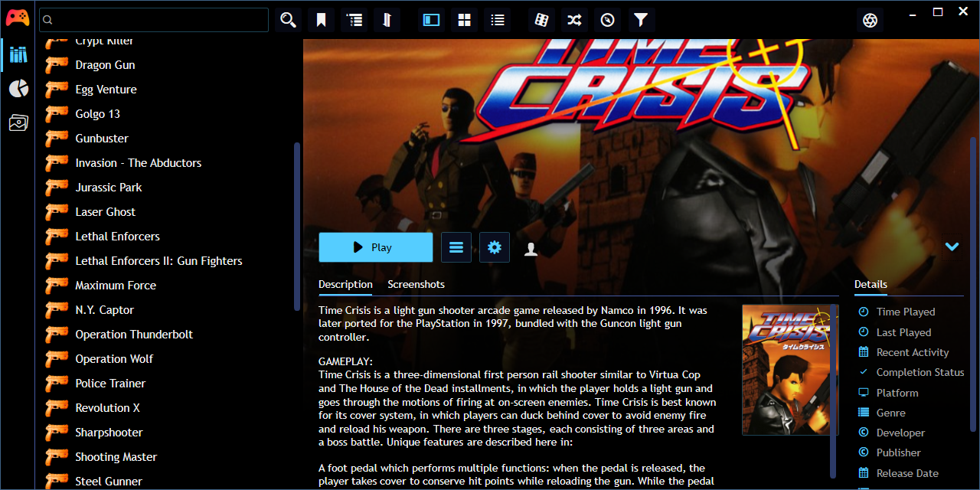Open the screenshots sidebar view
The image size is (980, 490).
(x=18, y=122)
